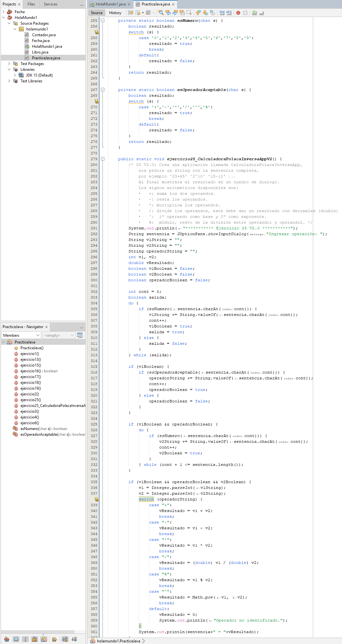Open Contador.java in the project tree

point(44,35)
